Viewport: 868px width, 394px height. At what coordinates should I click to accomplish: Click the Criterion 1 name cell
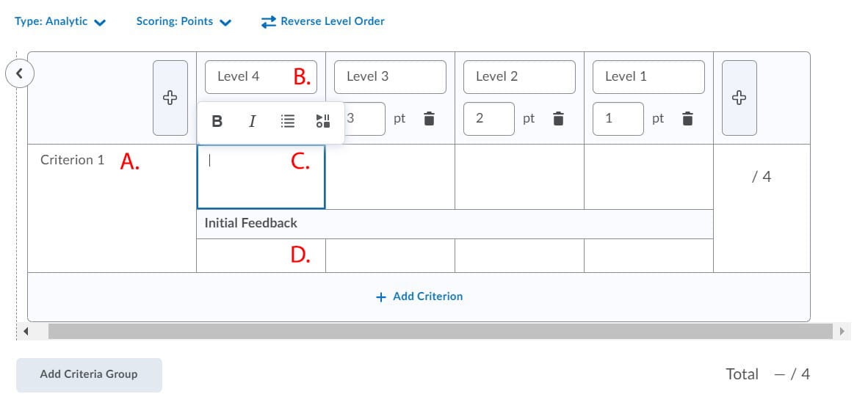pyautogui.click(x=72, y=160)
